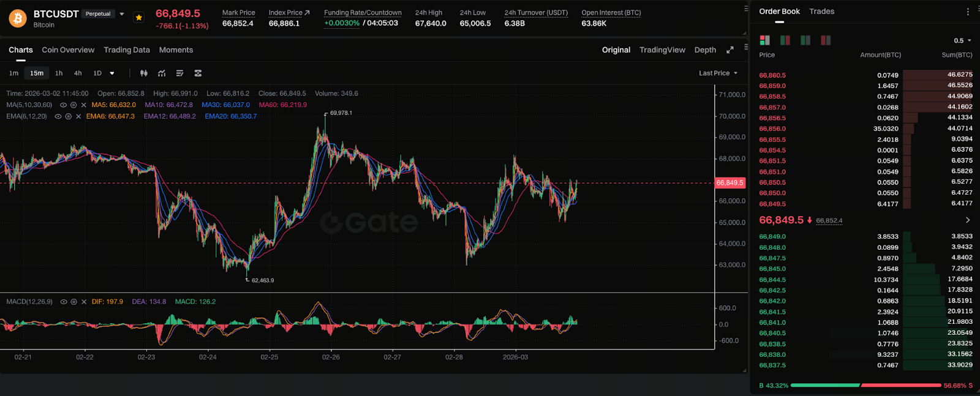
Task: Select the Original chart view
Action: click(x=616, y=50)
